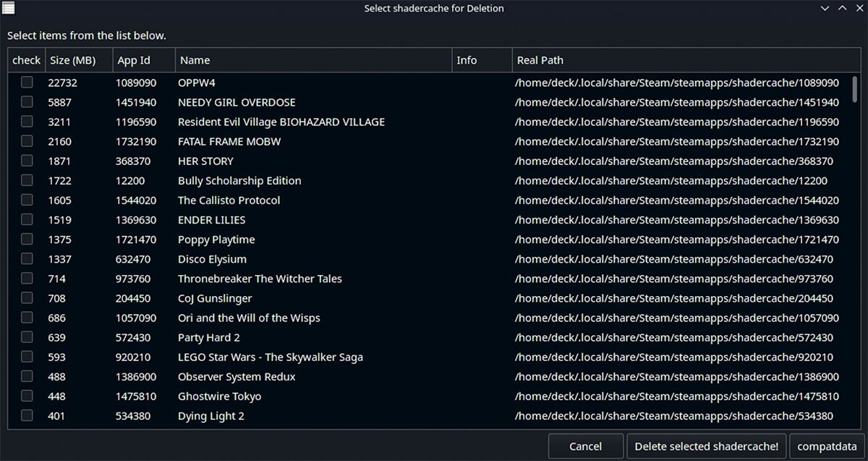Minimize the window using title bar arrow

825,8
